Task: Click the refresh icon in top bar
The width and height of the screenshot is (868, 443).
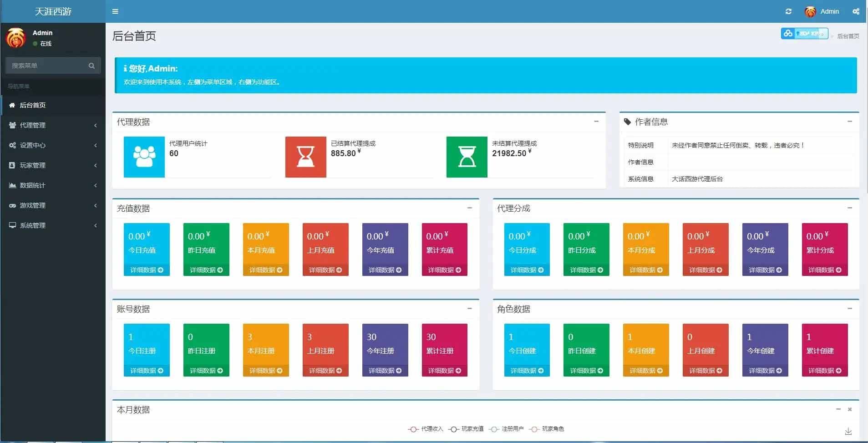Action: pos(788,11)
